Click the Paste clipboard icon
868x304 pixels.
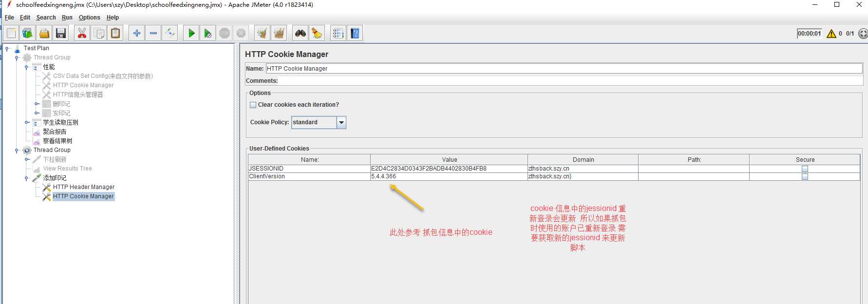[115, 33]
